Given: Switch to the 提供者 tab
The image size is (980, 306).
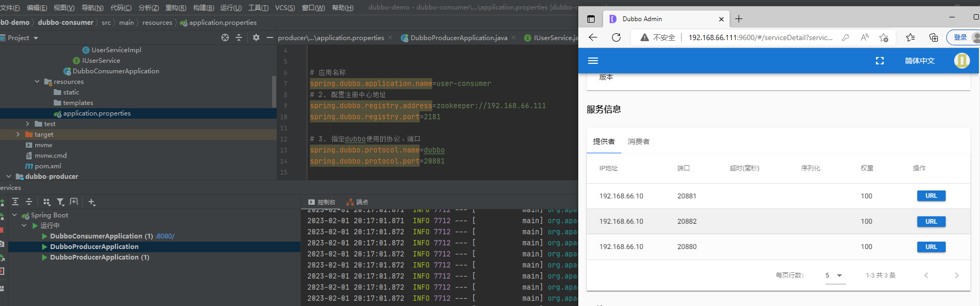Looking at the screenshot, I should (604, 141).
